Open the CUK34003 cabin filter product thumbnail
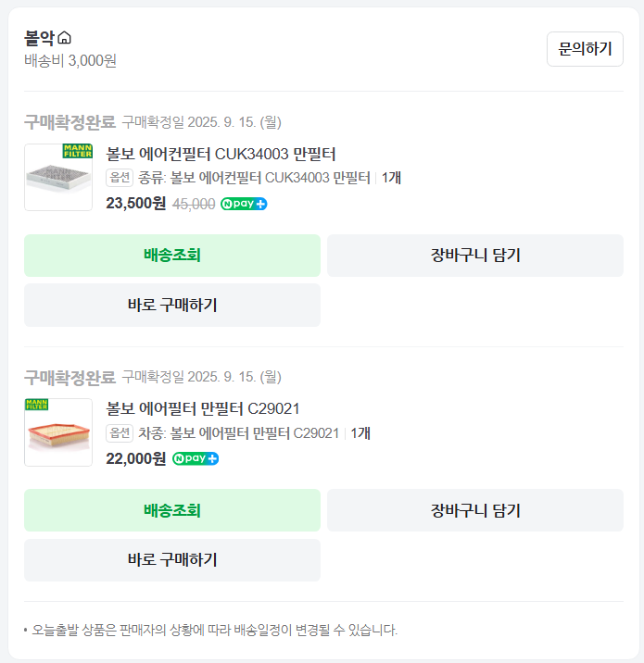The image size is (644, 663). (58, 177)
